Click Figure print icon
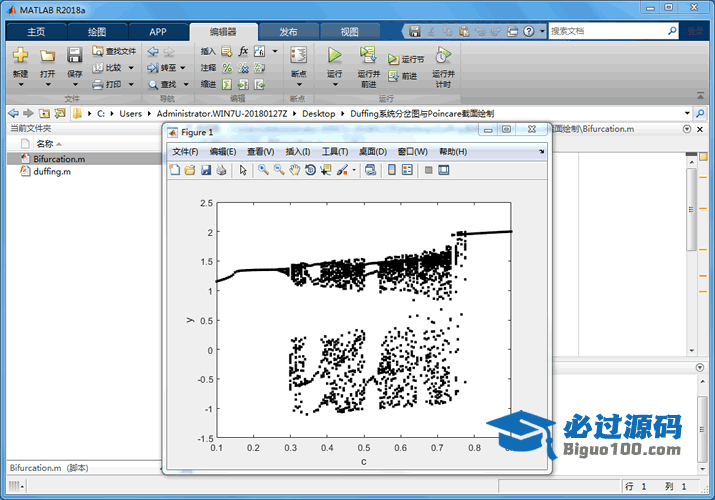715x500 pixels. (x=221, y=170)
